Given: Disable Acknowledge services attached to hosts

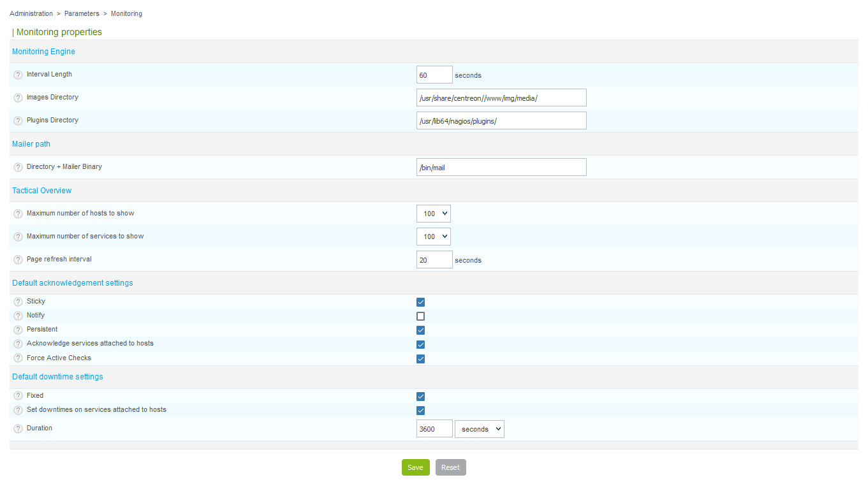Looking at the screenshot, I should click(x=420, y=345).
